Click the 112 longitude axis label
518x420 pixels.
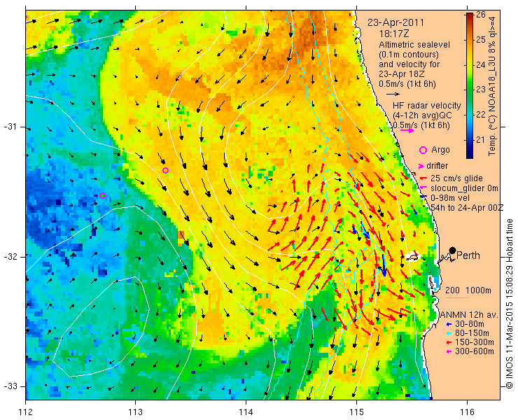point(25,412)
